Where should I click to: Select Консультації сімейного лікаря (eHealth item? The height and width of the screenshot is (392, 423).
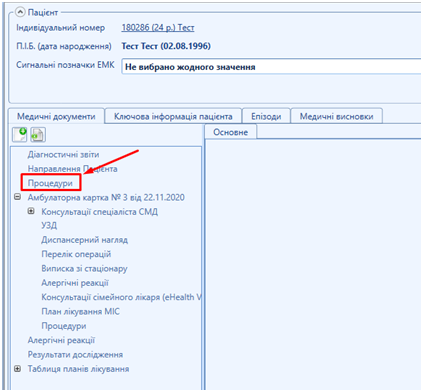121,297
